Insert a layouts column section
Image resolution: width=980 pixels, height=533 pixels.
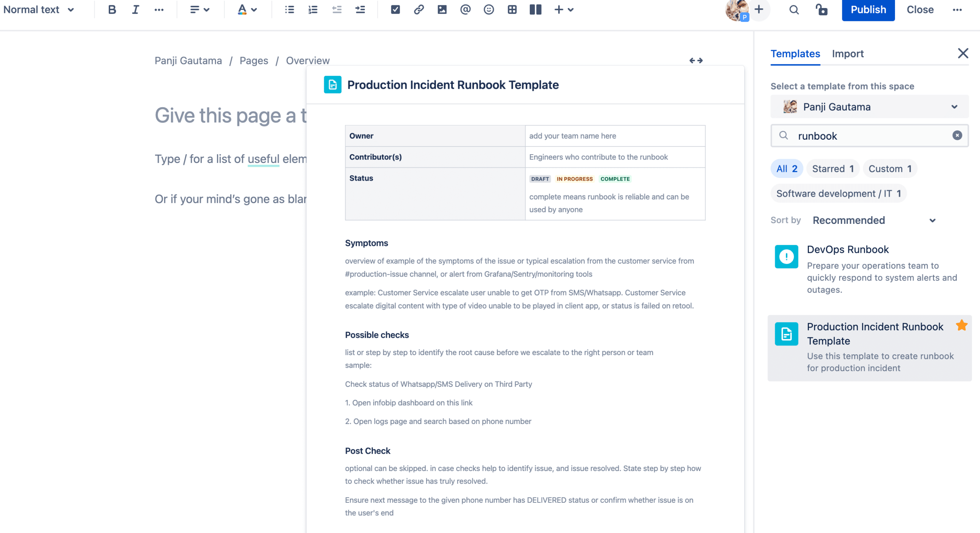(x=535, y=10)
